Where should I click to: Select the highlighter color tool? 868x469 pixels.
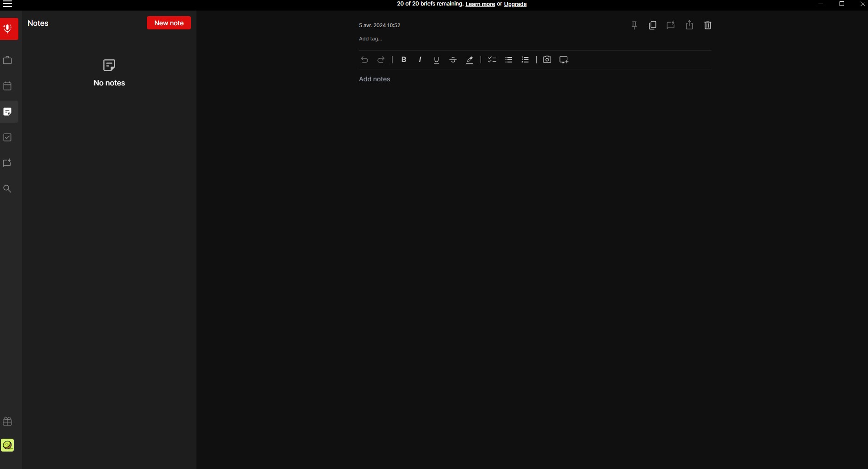[470, 60]
